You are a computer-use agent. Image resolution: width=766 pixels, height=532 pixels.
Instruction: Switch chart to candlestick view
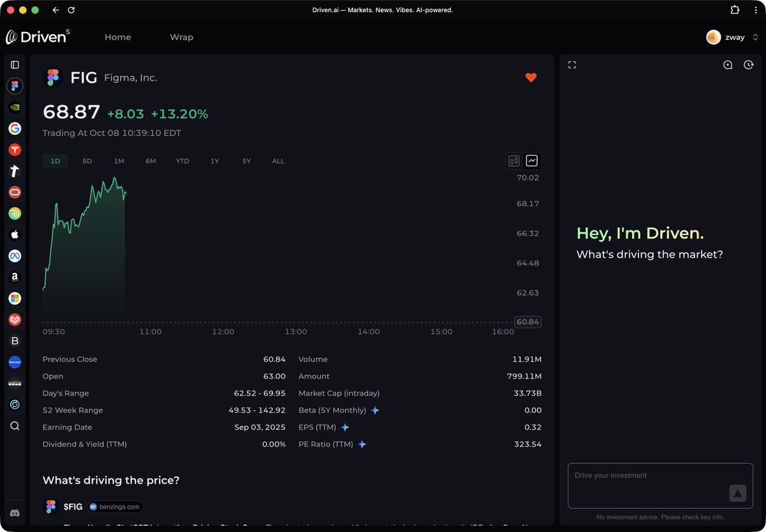[x=514, y=161]
